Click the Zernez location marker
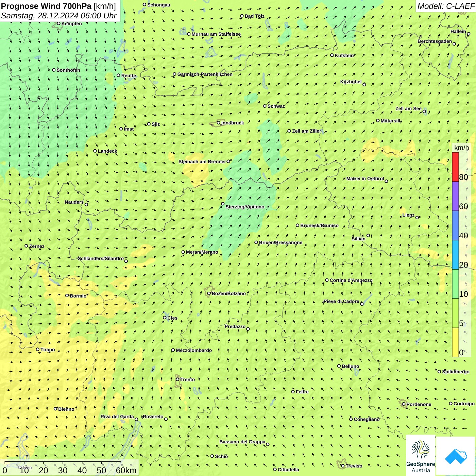This screenshot has width=476, height=476. tap(27, 246)
